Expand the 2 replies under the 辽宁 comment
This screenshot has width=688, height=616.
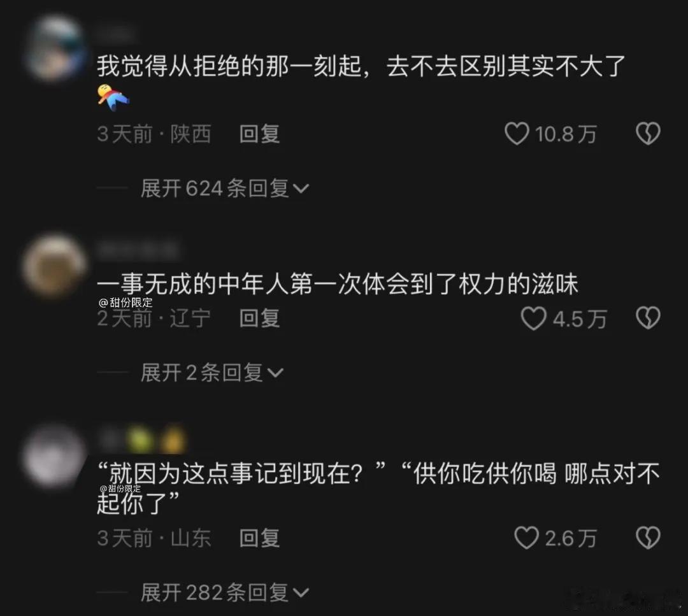[212, 373]
